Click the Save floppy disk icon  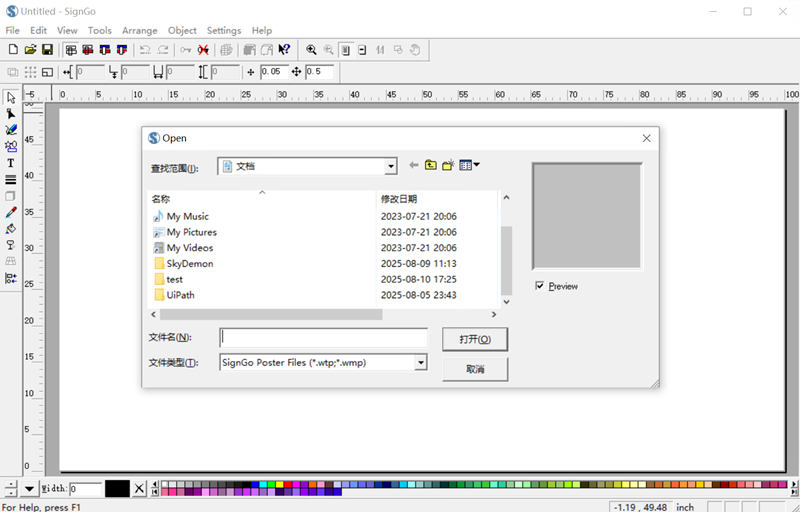(x=47, y=49)
